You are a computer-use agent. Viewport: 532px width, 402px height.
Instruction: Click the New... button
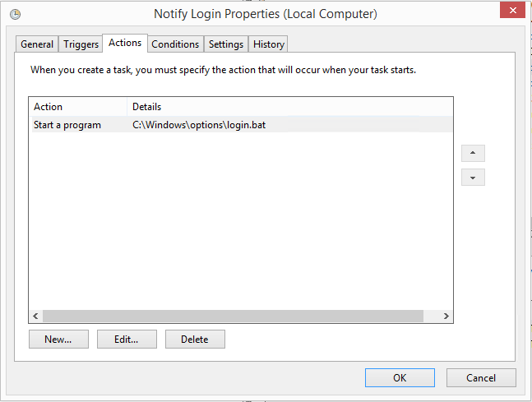[x=58, y=339]
